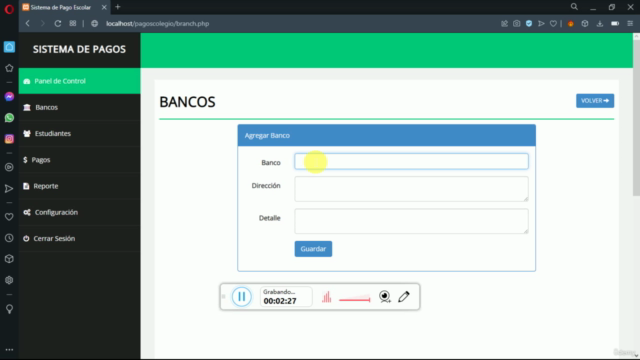Screen dimensions: 640x360
Task: Click into the Detalle text area
Action: click(411, 221)
